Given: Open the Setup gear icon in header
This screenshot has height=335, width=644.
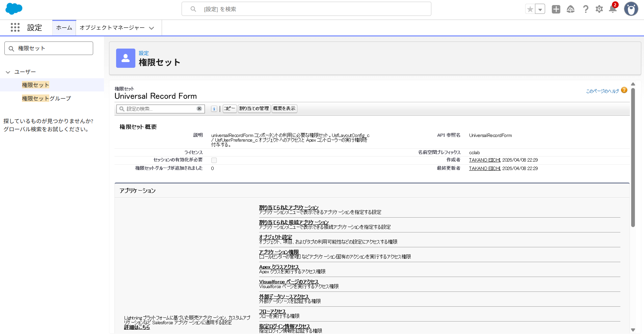Looking at the screenshot, I should pos(599,9).
